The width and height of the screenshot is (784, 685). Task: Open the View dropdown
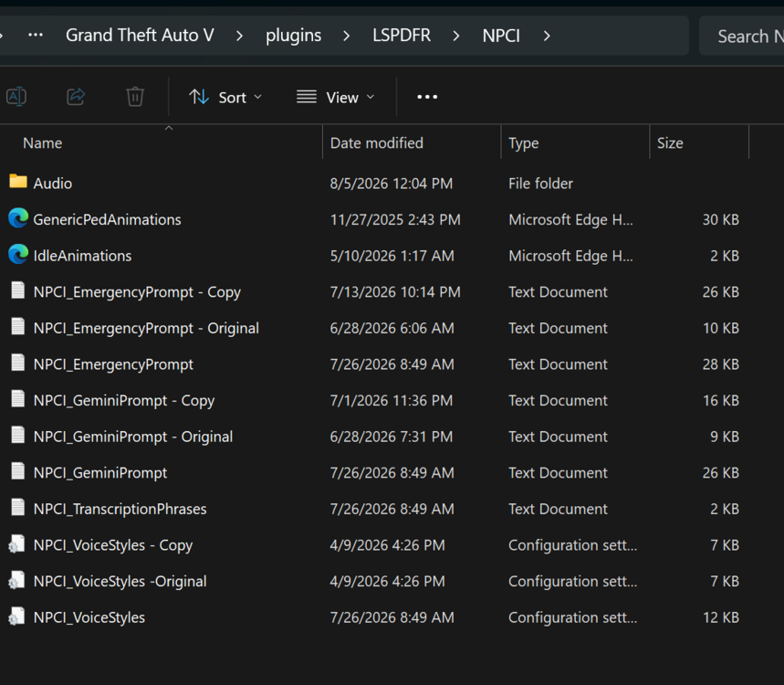point(336,97)
